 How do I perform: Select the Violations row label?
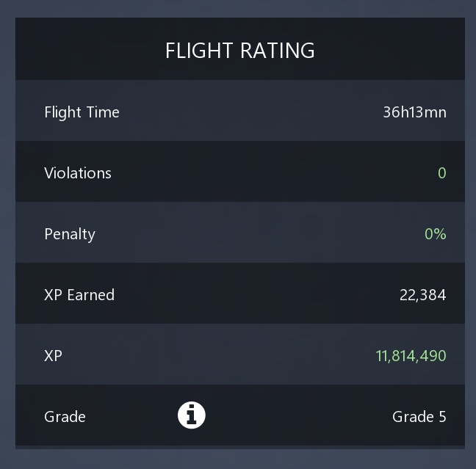tap(78, 173)
